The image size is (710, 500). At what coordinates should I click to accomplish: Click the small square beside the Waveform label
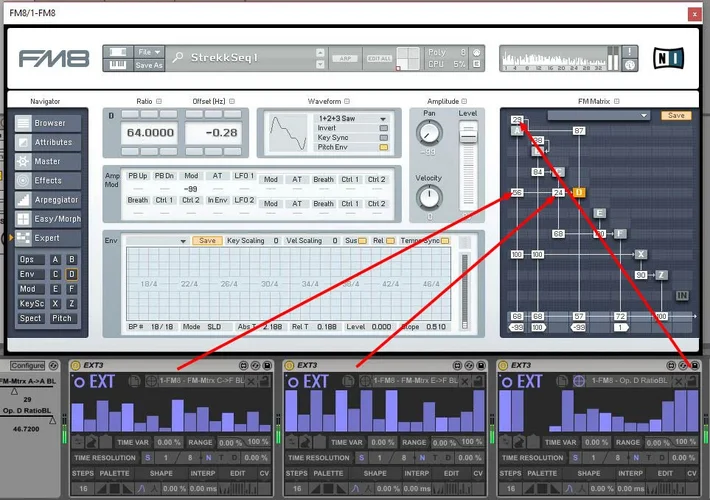347,101
